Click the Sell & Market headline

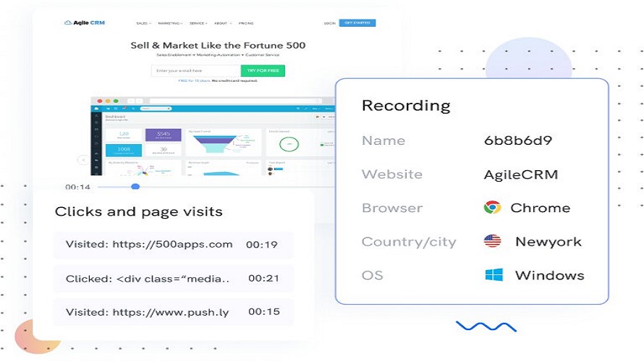click(x=218, y=45)
